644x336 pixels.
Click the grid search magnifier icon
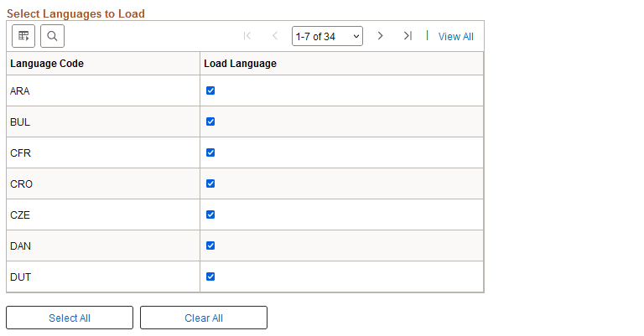pyautogui.click(x=52, y=36)
